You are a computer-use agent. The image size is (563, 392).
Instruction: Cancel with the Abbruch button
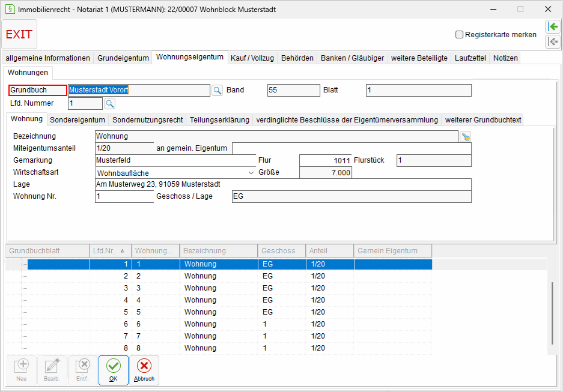tap(144, 370)
